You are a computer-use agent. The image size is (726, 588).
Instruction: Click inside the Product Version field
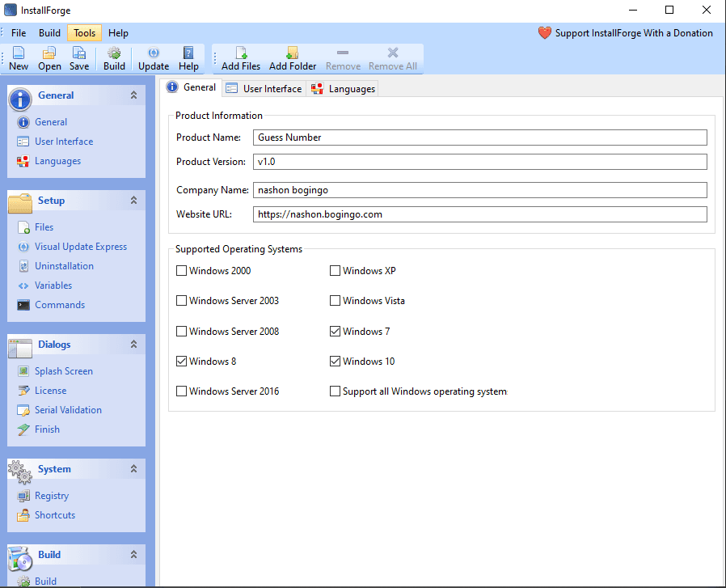404,161
